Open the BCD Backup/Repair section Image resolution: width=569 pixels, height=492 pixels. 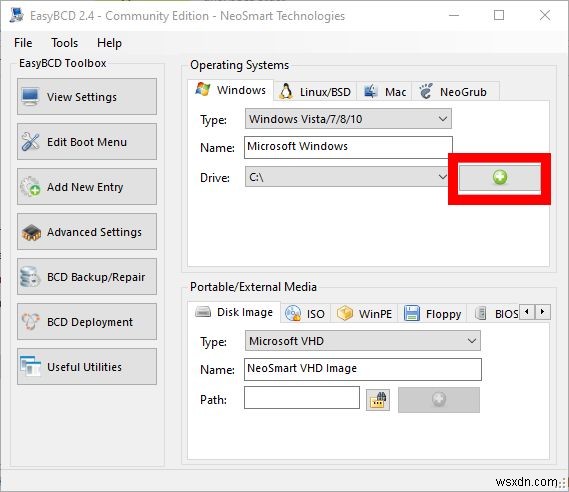point(87,276)
